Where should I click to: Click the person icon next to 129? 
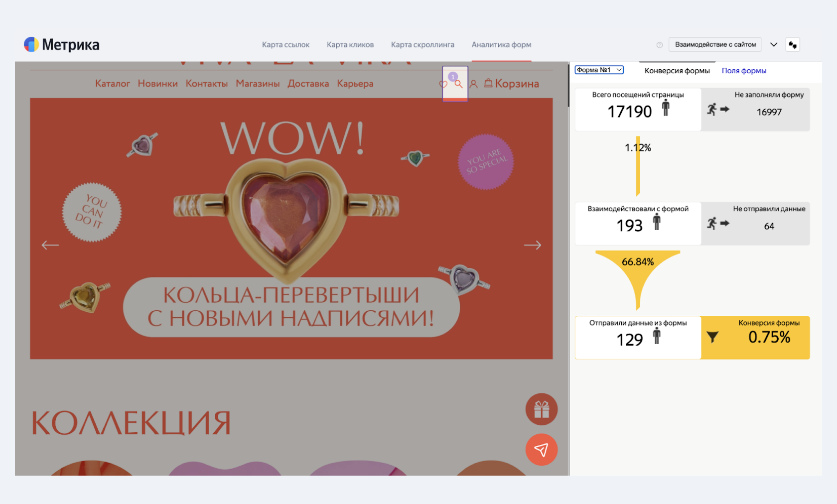pyautogui.click(x=657, y=336)
